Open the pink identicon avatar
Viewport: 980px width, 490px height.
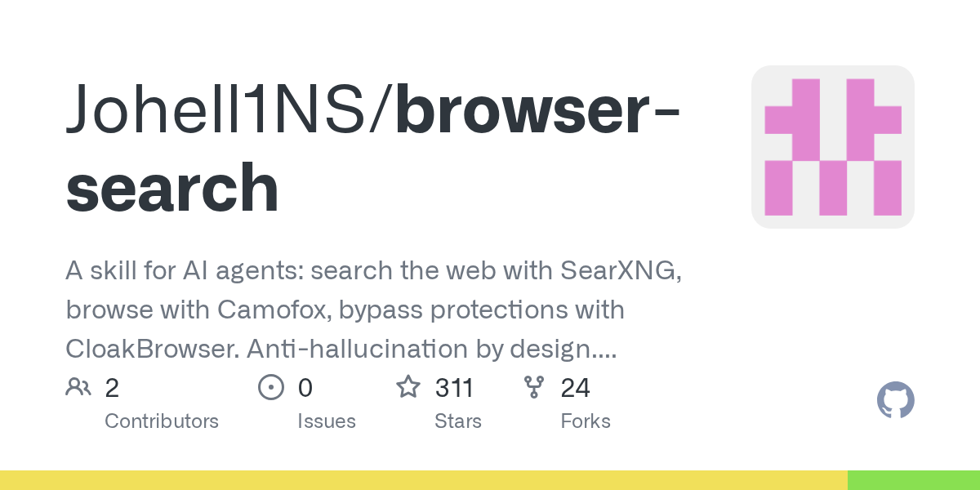coord(833,147)
